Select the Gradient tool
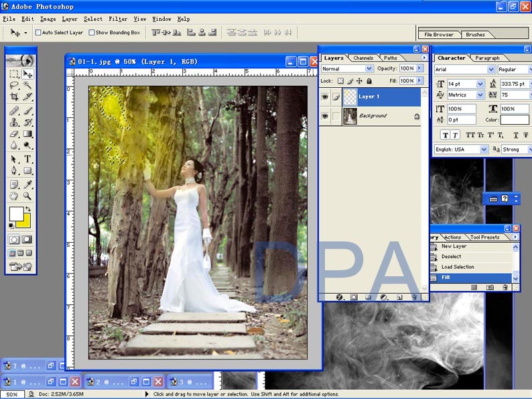This screenshot has height=399, width=532. (x=27, y=134)
